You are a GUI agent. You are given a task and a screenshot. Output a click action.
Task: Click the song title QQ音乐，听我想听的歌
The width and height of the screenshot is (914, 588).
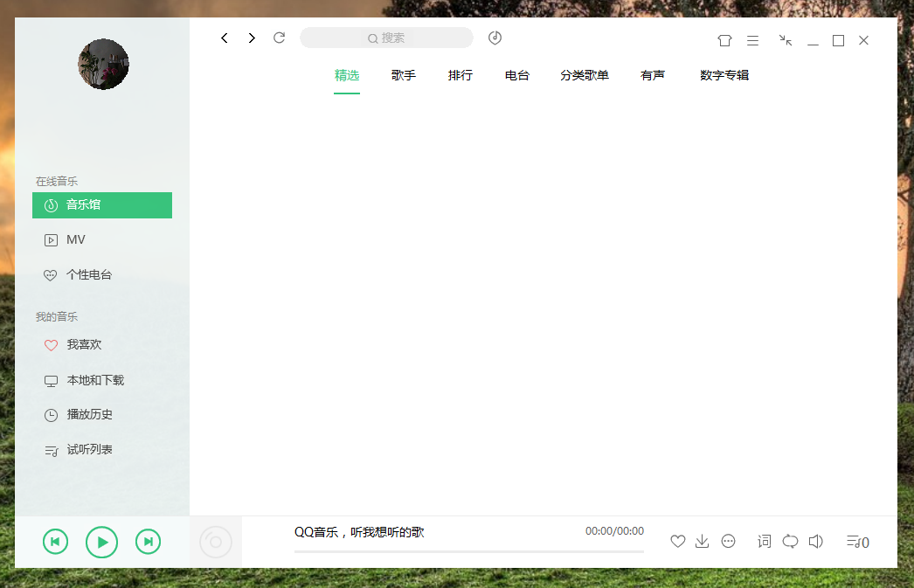(x=359, y=532)
